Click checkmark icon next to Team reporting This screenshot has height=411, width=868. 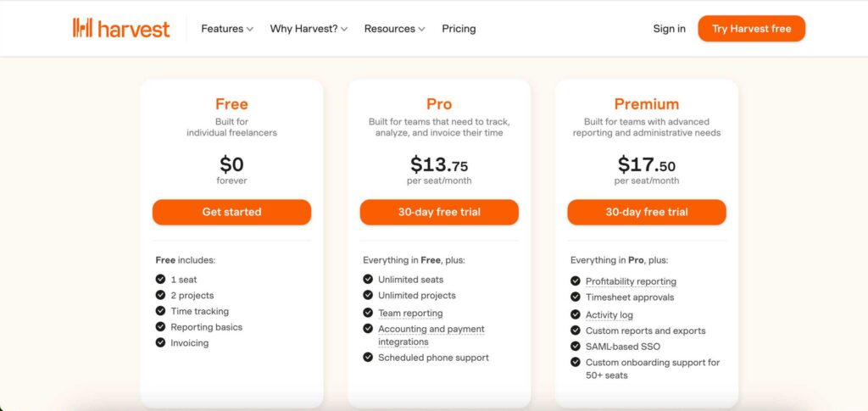tap(368, 313)
